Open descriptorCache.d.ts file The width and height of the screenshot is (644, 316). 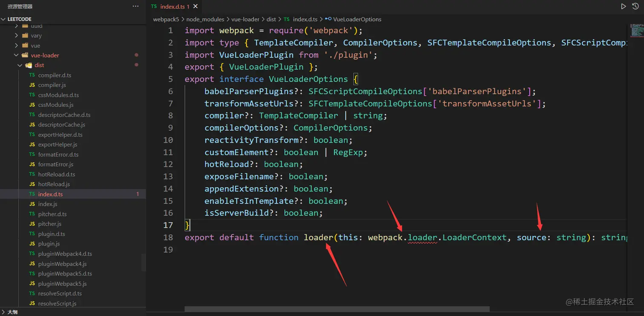64,115
